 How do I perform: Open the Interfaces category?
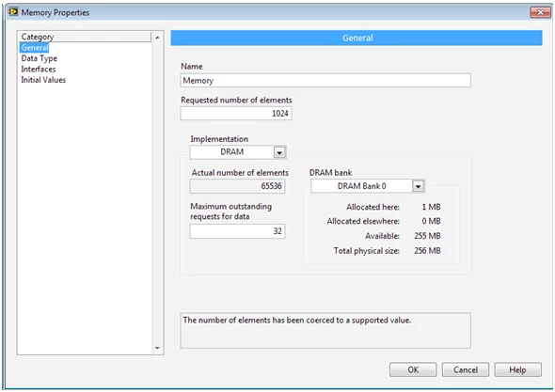coord(39,69)
